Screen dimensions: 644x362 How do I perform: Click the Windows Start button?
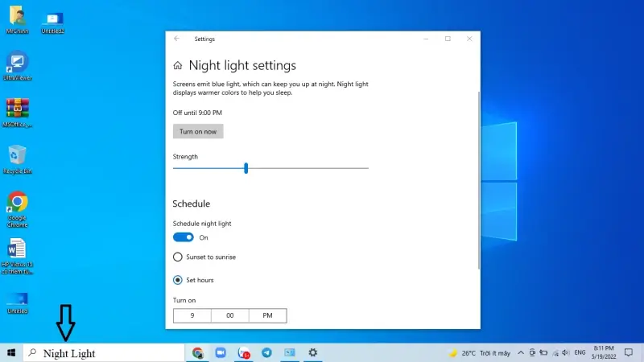[x=11, y=352]
